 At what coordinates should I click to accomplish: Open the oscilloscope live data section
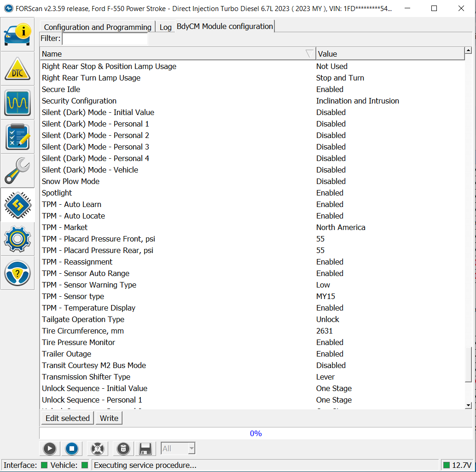[17, 103]
